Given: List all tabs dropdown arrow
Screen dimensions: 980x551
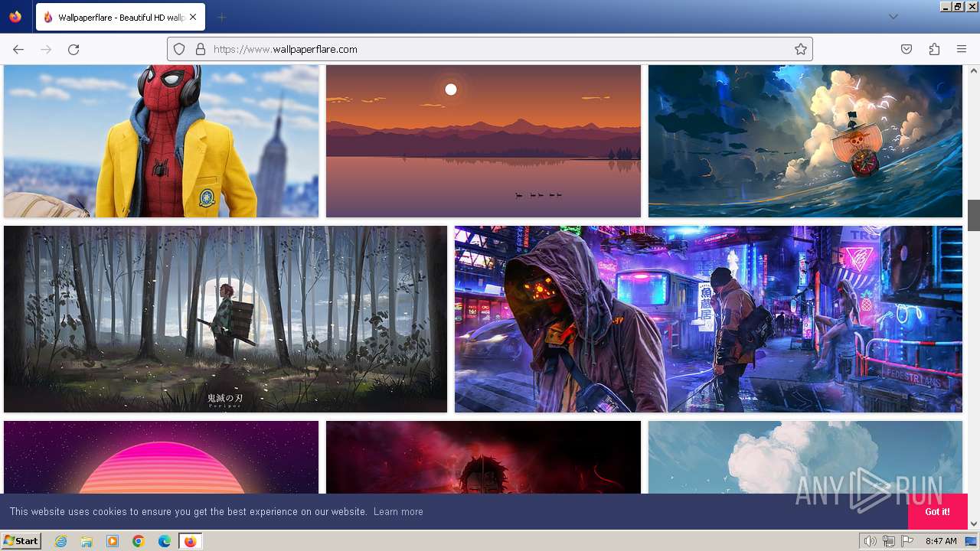Looking at the screenshot, I should [x=893, y=17].
